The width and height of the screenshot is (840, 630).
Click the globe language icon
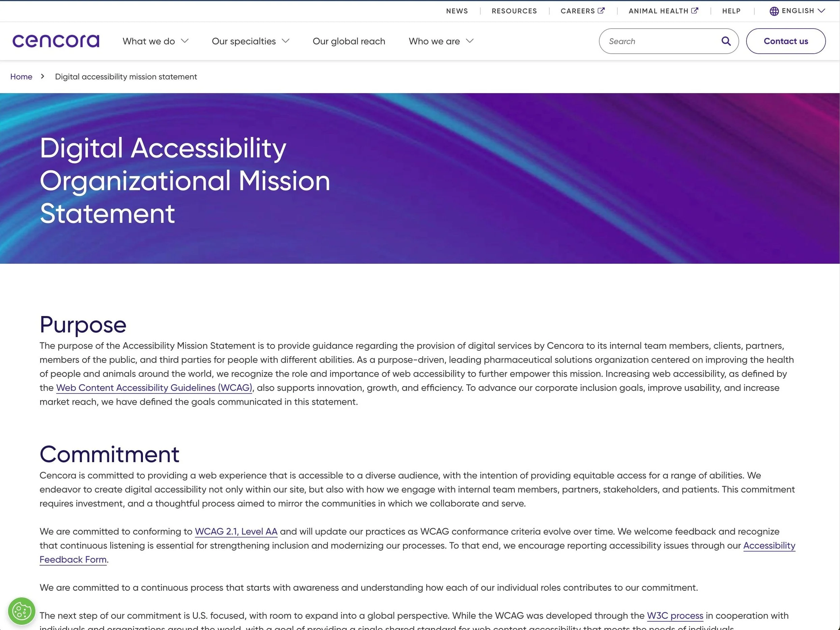[x=774, y=11]
